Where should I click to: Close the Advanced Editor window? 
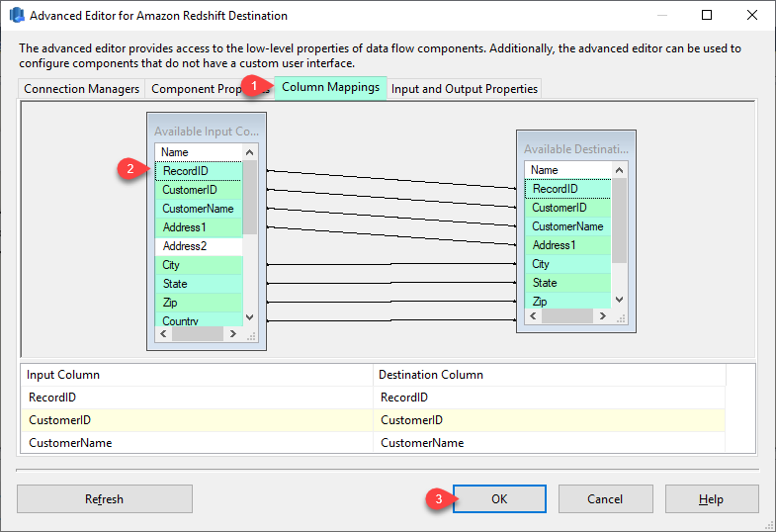tap(751, 16)
